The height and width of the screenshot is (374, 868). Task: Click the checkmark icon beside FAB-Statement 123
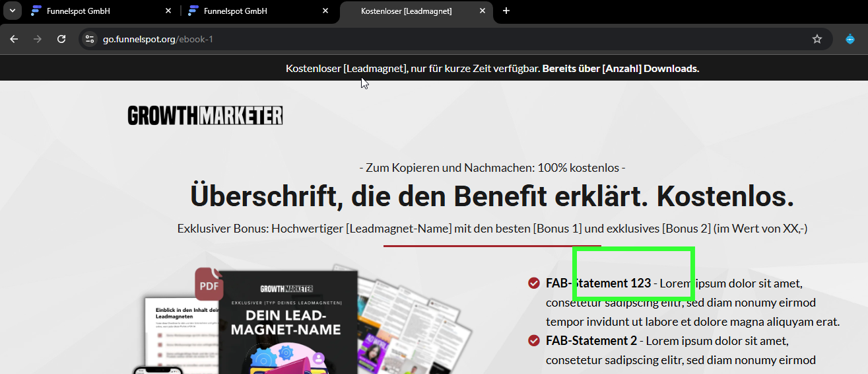tap(534, 283)
